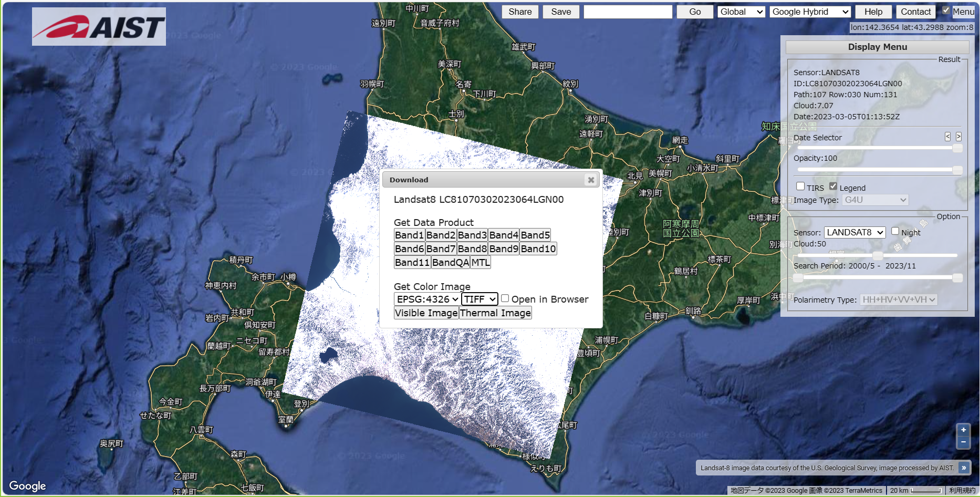Close the Download dialog
The image size is (980, 497).
click(591, 180)
